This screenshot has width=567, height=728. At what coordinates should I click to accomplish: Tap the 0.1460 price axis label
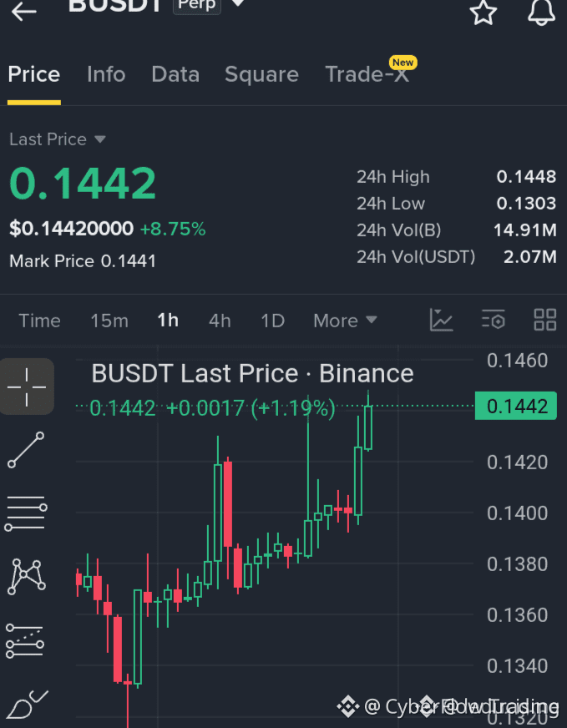coord(517,361)
